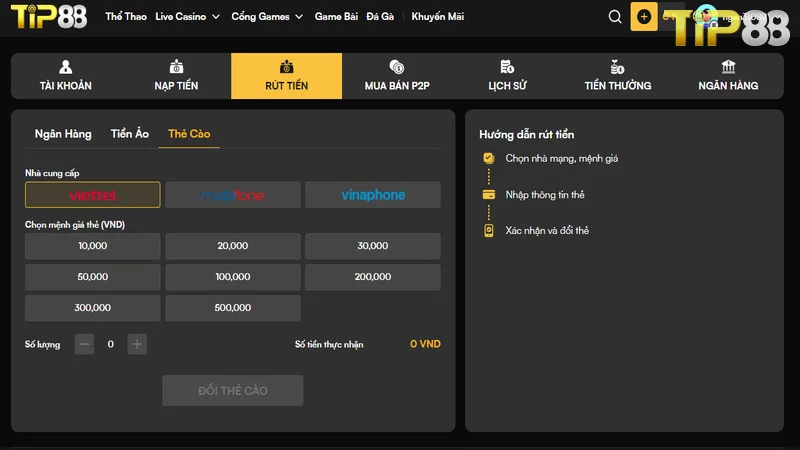The image size is (800, 450).
Task: Choose the 100,000 VND card denomination
Action: pos(232,277)
